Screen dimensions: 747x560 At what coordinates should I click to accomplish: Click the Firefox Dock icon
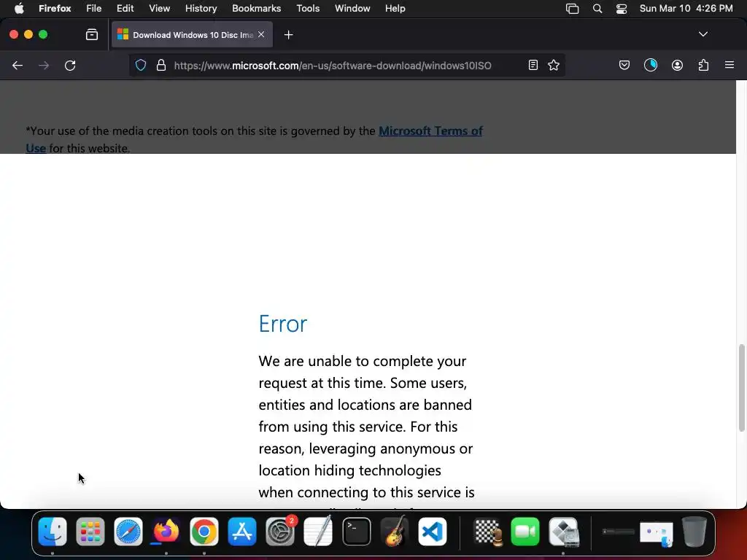click(x=166, y=532)
